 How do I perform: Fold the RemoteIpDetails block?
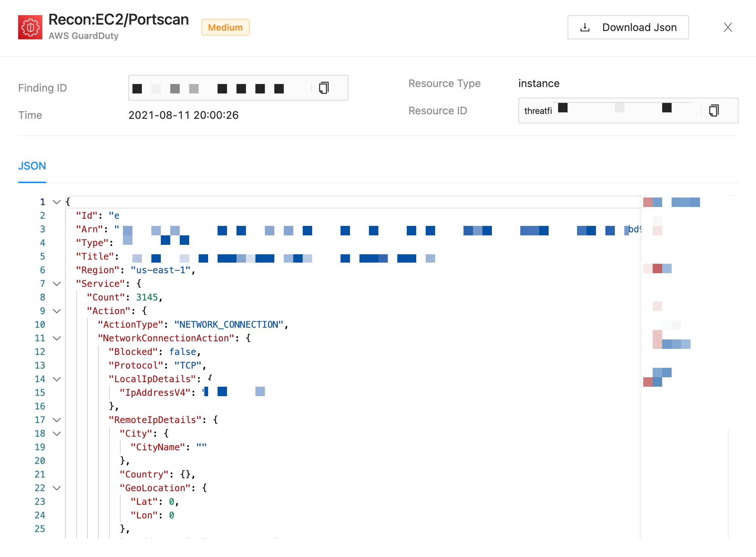point(57,420)
